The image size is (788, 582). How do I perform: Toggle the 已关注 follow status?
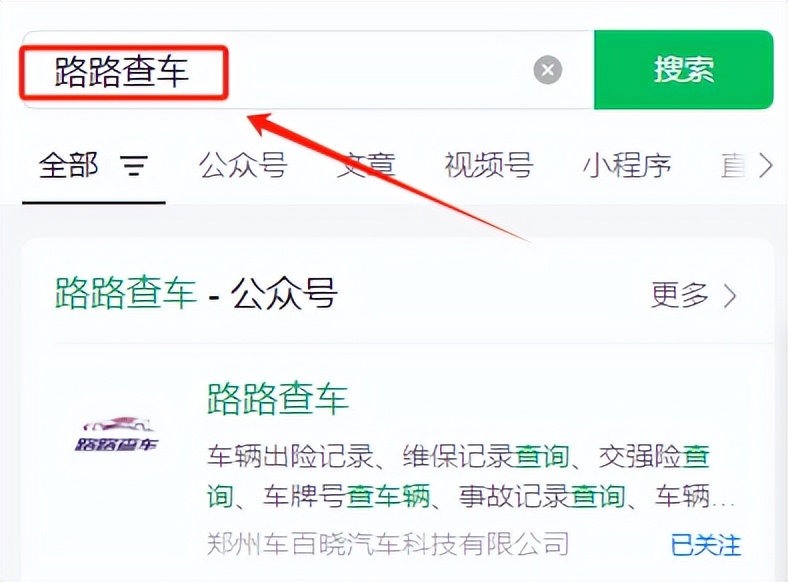[x=706, y=545]
